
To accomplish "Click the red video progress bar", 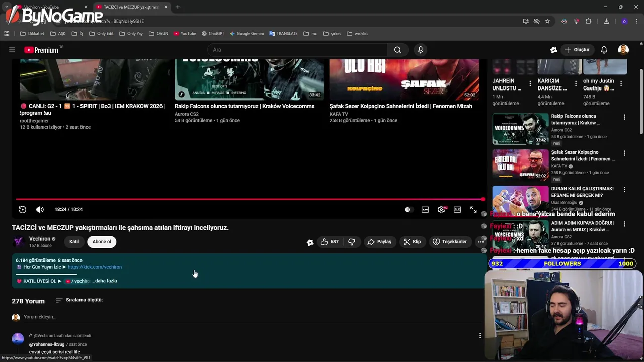I will pyautogui.click(x=250, y=199).
